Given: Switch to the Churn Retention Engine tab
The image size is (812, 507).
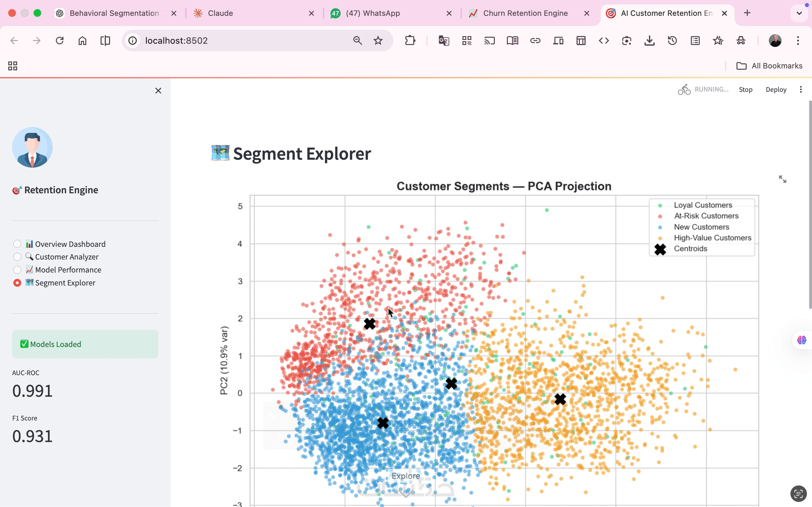Looking at the screenshot, I should pos(525,13).
